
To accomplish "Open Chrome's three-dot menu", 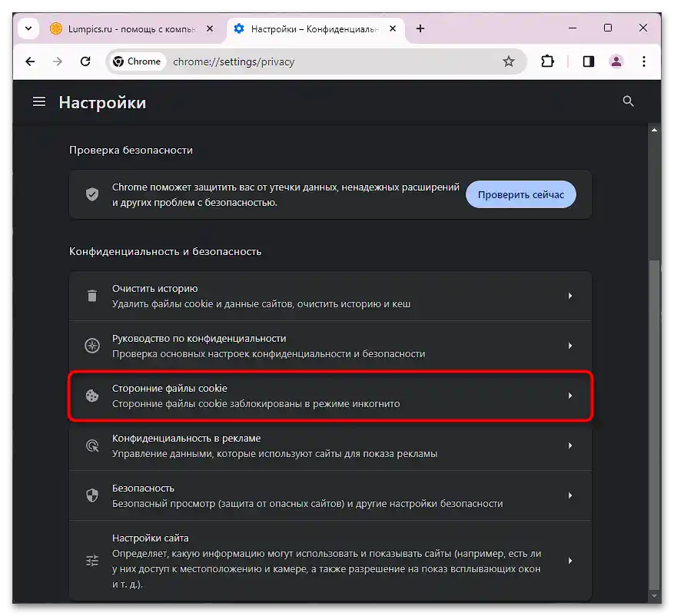I will 644,61.
